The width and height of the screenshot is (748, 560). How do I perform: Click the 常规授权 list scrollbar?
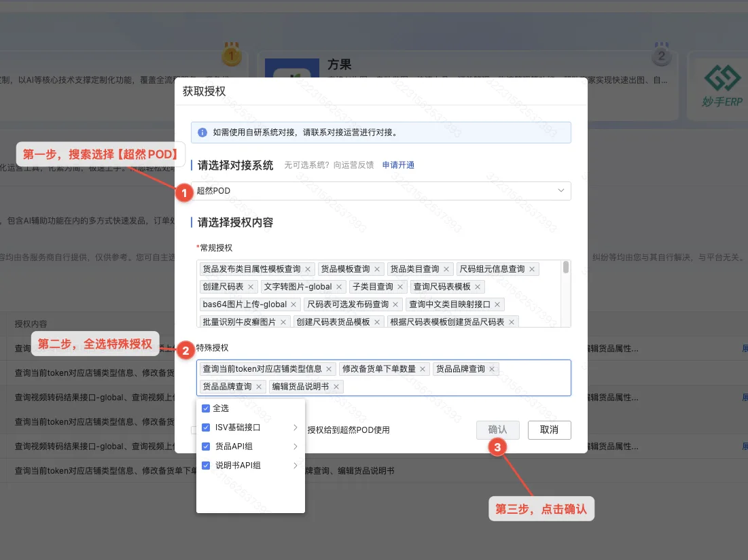[566, 267]
